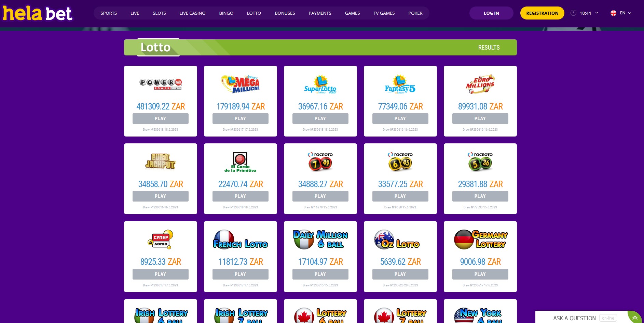Play the Euro Jackpot lottery
Viewport: 644px width, 323px height.
pyautogui.click(x=161, y=196)
